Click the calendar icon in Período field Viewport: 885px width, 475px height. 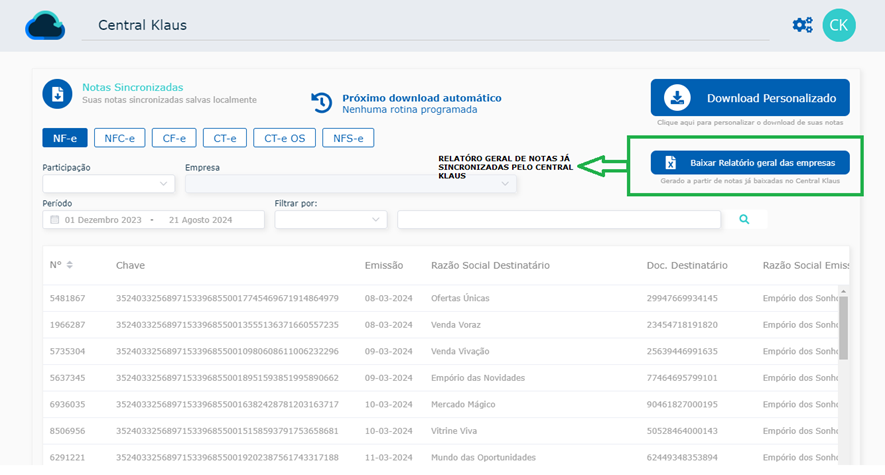(55, 220)
